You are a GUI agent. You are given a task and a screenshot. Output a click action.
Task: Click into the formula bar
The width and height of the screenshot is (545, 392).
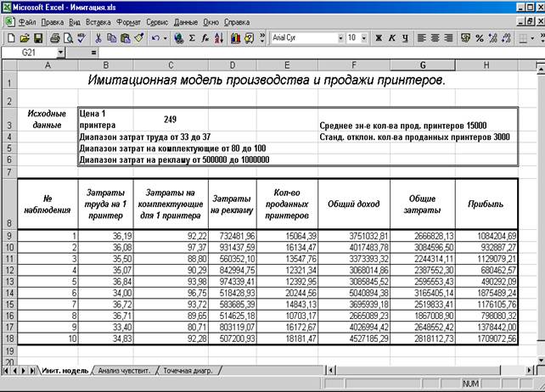pyautogui.click(x=320, y=53)
